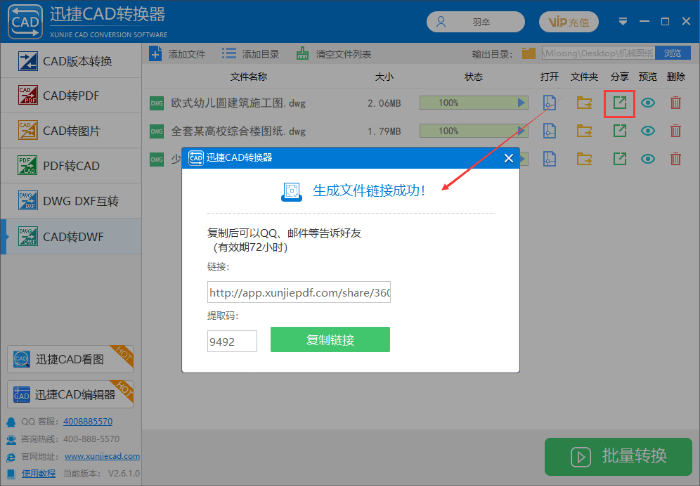Share the 全套某高校综合楼图纸.dwg file
Image resolution: width=700 pixels, height=486 pixels.
coord(619,131)
